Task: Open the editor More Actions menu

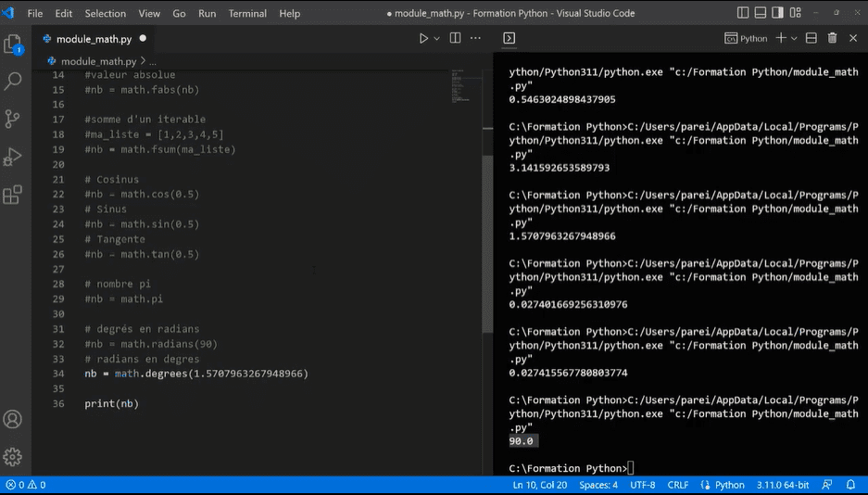Action: pyautogui.click(x=475, y=38)
